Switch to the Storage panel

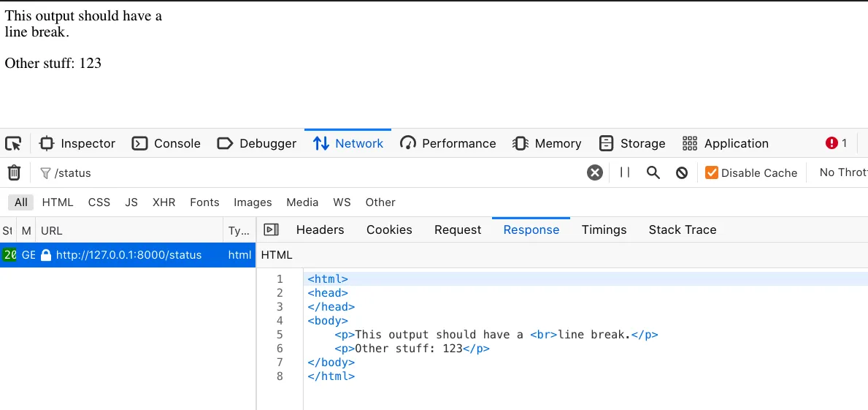pyautogui.click(x=632, y=143)
